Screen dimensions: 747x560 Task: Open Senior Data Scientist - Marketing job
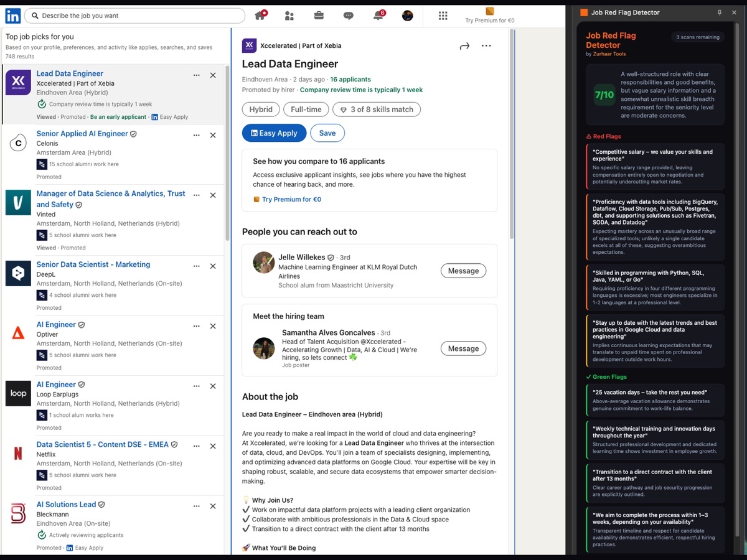(93, 264)
